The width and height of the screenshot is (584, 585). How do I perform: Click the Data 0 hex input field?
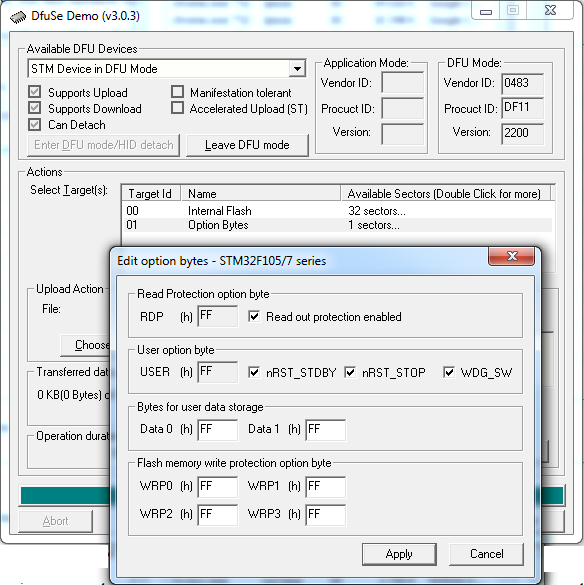click(x=218, y=429)
